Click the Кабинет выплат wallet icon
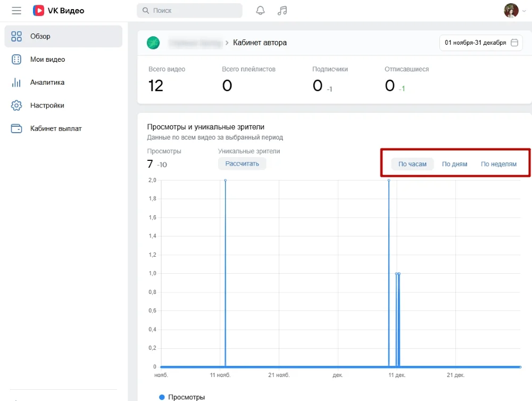 (16, 128)
